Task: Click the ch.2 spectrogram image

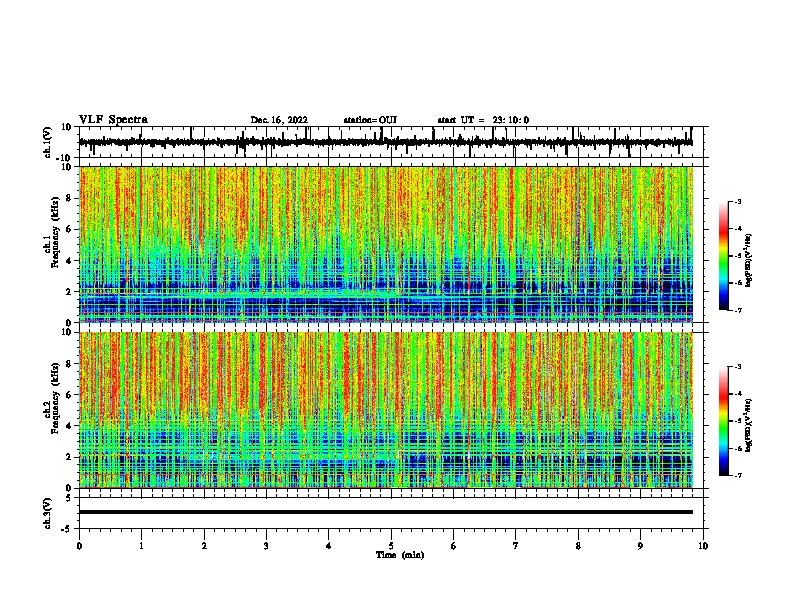Action: click(x=386, y=410)
